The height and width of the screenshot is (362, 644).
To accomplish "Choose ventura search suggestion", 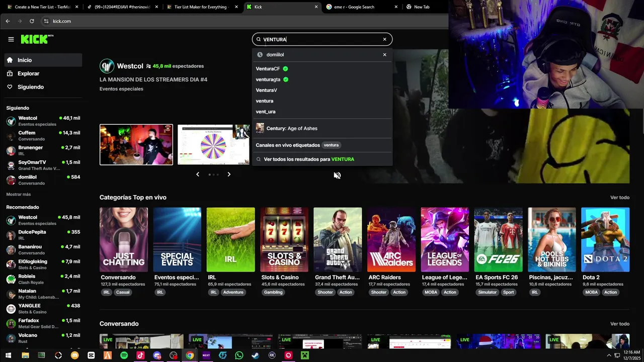I will (322, 101).
